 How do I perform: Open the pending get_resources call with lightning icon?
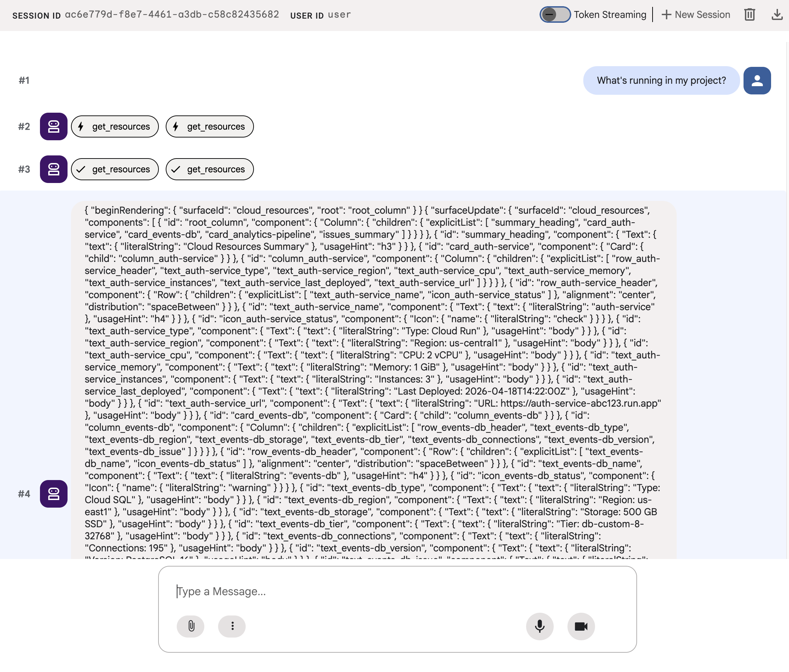pyautogui.click(x=115, y=126)
